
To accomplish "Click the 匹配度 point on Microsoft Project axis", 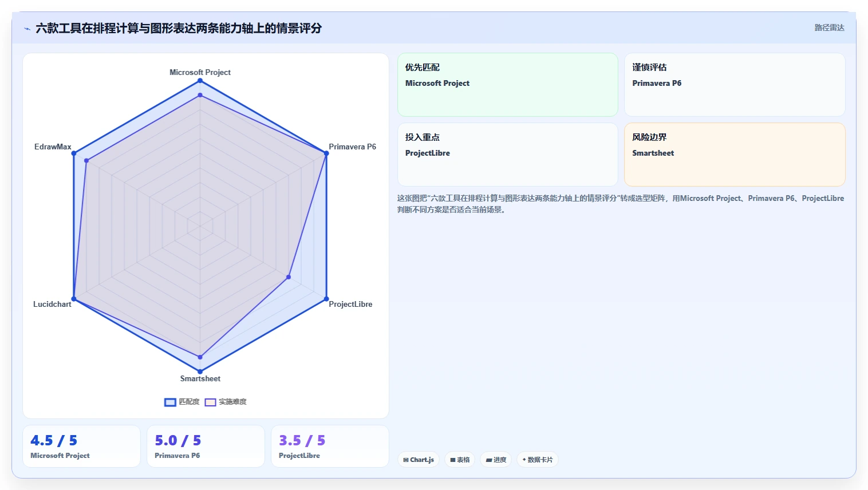I will [200, 81].
